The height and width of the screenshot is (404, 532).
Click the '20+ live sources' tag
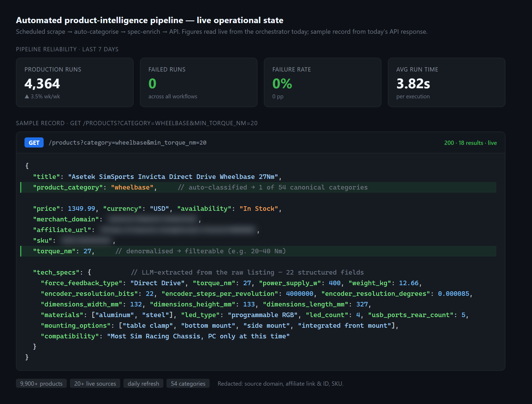(x=95, y=384)
